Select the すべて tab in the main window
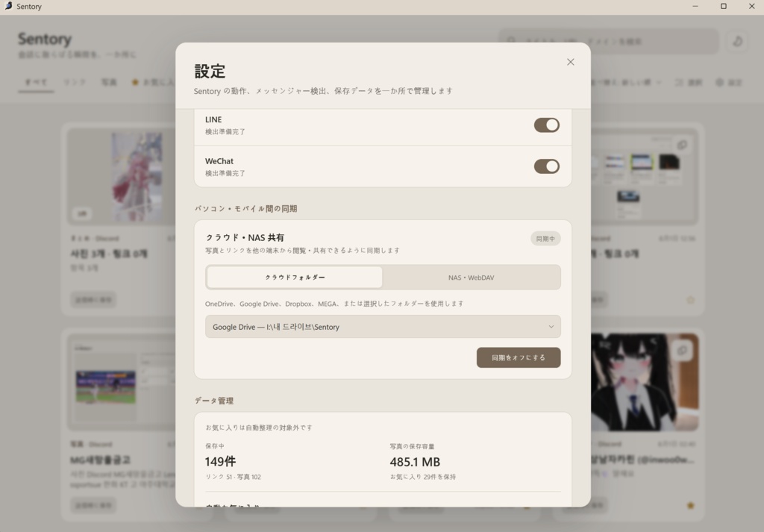The height and width of the screenshot is (532, 764). pyautogui.click(x=36, y=82)
